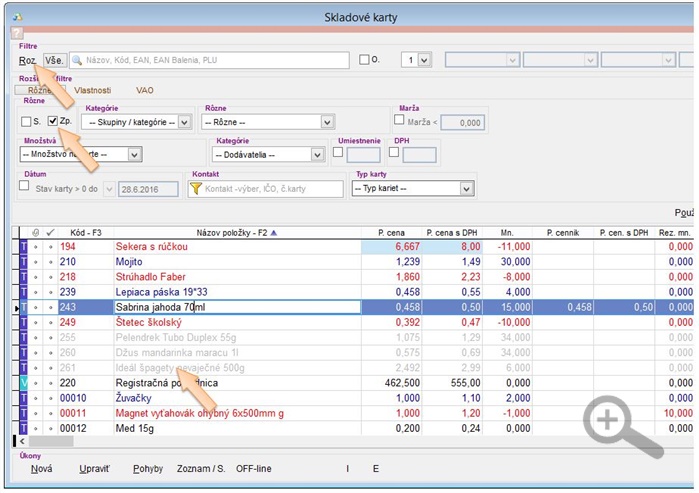Image resolution: width=699 pixels, height=493 pixels.
Task: Toggle the Zp. checkbox
Action: point(53,122)
